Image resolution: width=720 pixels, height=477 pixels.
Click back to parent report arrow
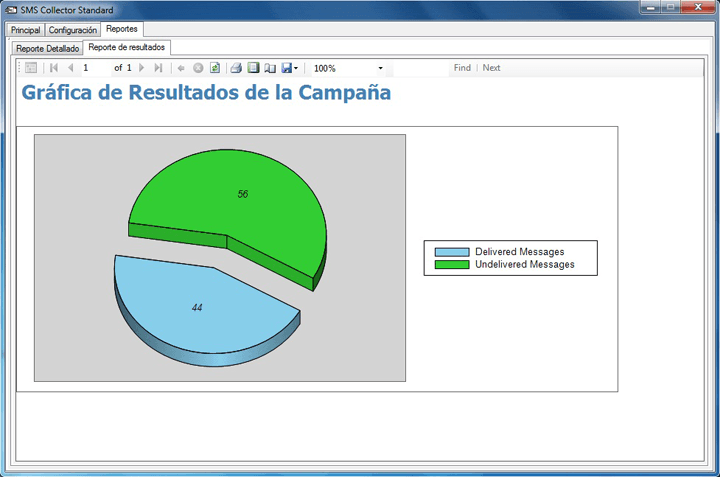pyautogui.click(x=181, y=68)
